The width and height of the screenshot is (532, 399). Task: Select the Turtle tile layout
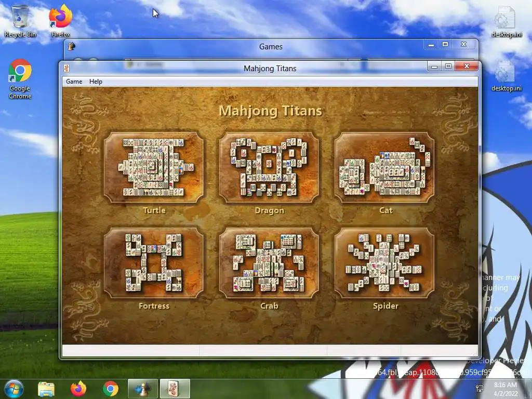pyautogui.click(x=154, y=167)
